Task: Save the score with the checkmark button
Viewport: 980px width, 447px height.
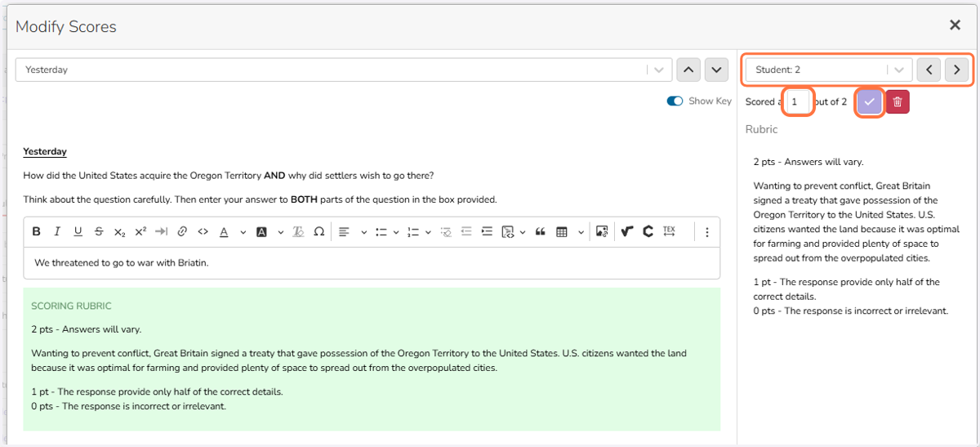Action: [869, 102]
